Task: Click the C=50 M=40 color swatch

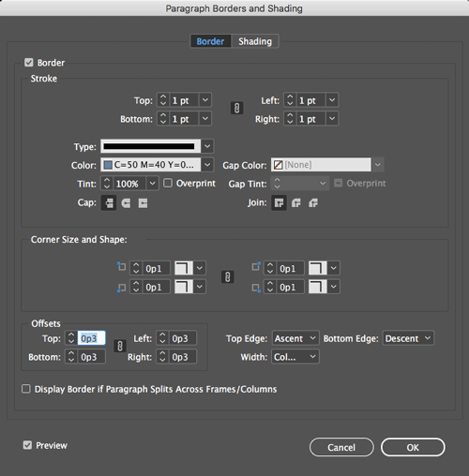Action: [x=108, y=165]
